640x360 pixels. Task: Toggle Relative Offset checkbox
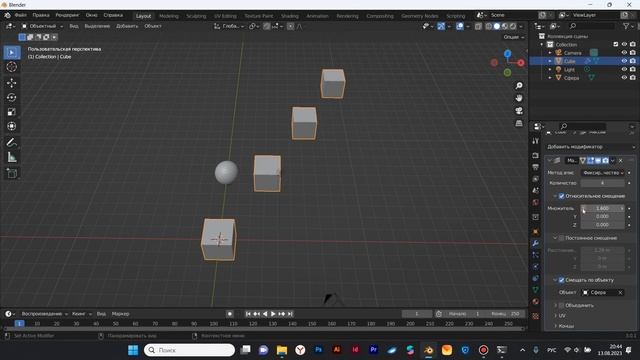coord(562,196)
